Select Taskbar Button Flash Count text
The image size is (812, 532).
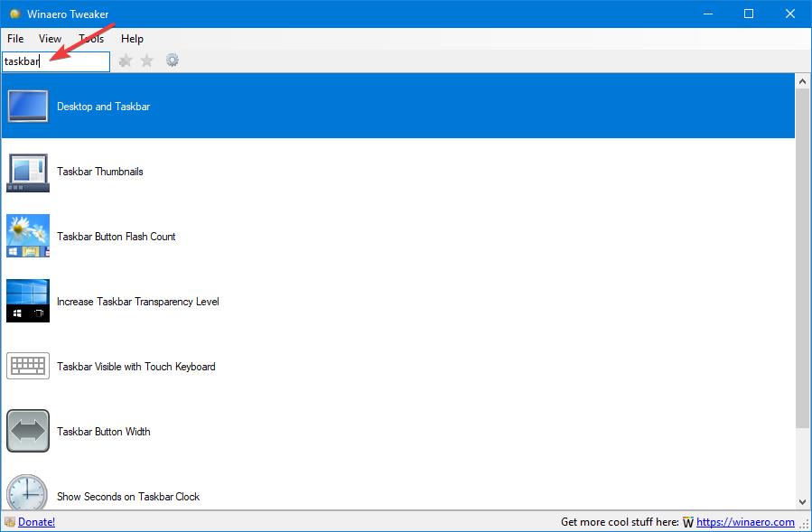[x=116, y=237]
